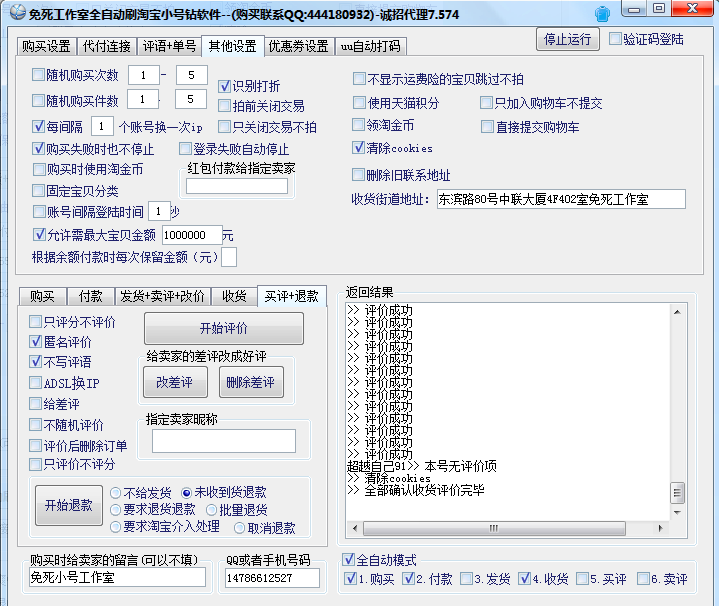Select the 收货 tab
The width and height of the screenshot is (719, 606).
[234, 296]
